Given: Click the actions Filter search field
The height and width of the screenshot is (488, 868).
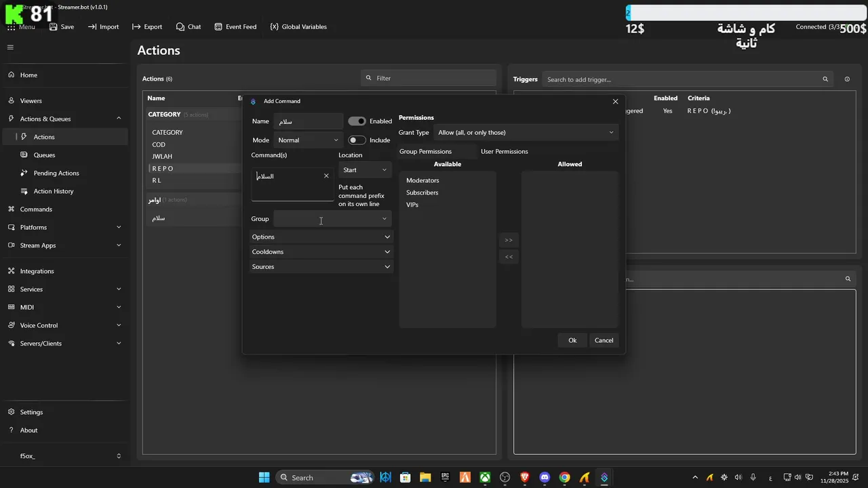Looking at the screenshot, I should (x=429, y=78).
